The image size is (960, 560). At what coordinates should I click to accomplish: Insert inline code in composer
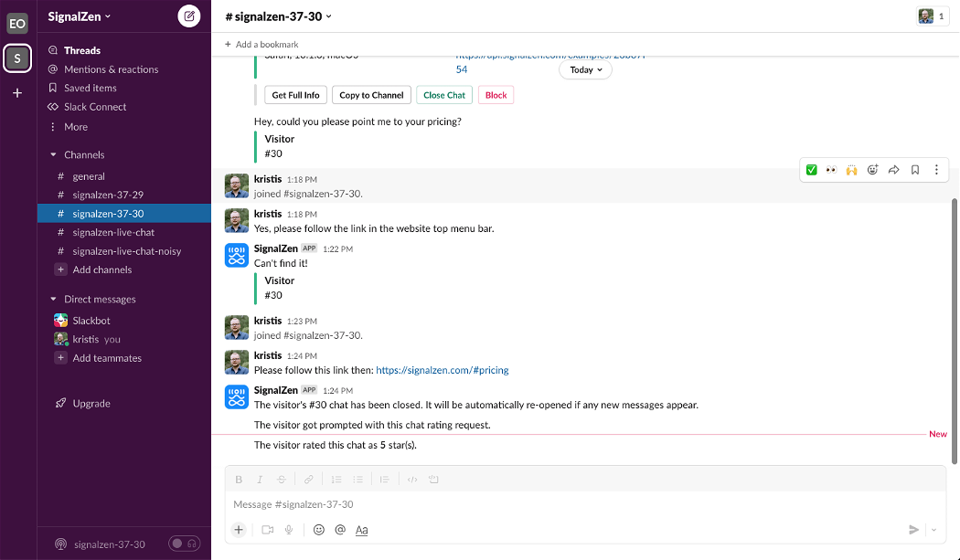[412, 480]
